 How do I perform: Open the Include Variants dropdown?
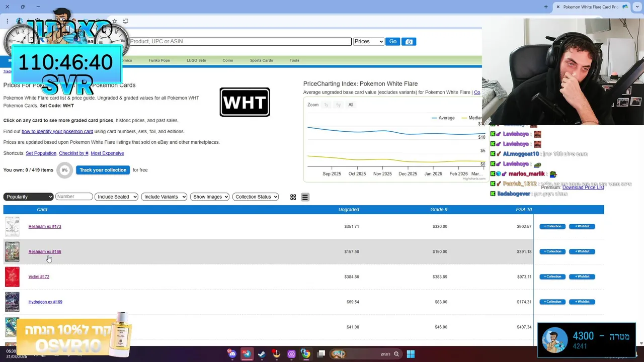pos(164,197)
